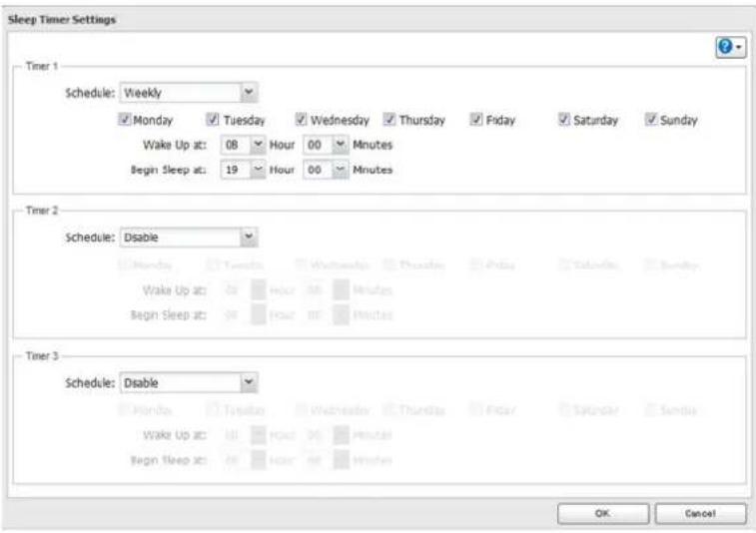Uncheck the Tuesday checkbox in Timer 1

point(212,119)
